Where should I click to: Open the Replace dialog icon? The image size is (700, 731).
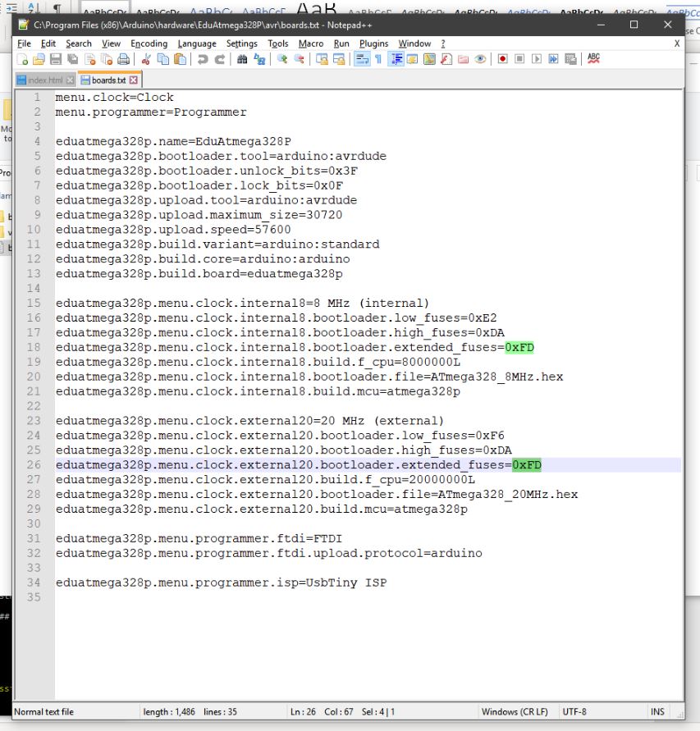[x=259, y=59]
